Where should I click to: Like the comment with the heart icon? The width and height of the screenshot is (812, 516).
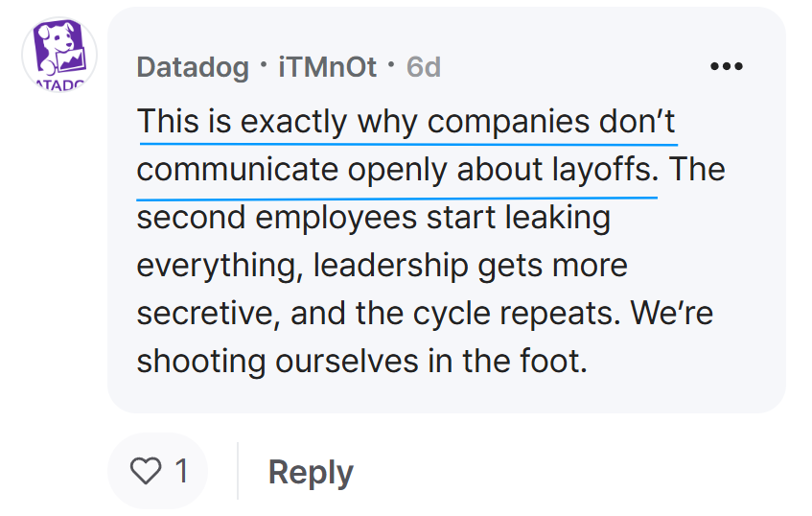146,470
